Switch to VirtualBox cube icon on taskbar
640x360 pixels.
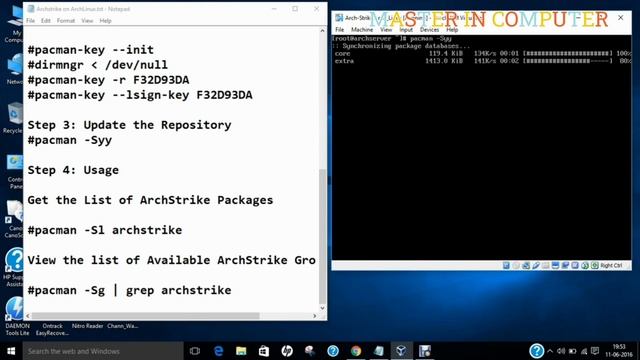pyautogui.click(x=402, y=351)
